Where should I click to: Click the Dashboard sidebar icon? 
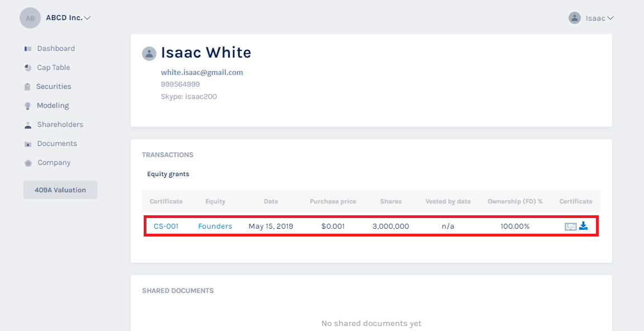point(28,49)
